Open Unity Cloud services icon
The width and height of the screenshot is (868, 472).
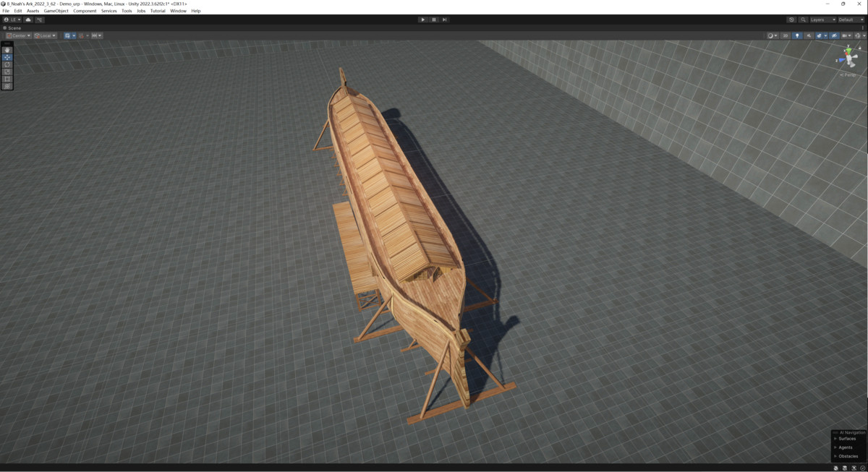pos(28,20)
